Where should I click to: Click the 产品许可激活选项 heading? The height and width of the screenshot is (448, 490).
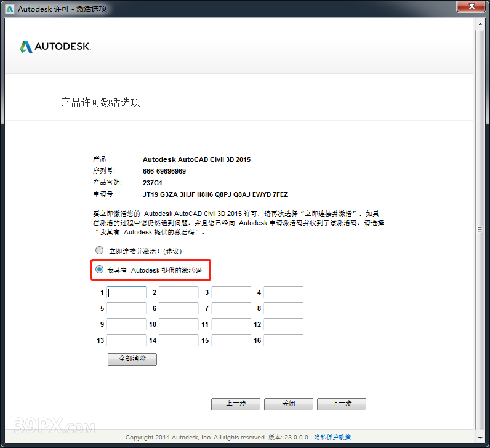pos(100,102)
